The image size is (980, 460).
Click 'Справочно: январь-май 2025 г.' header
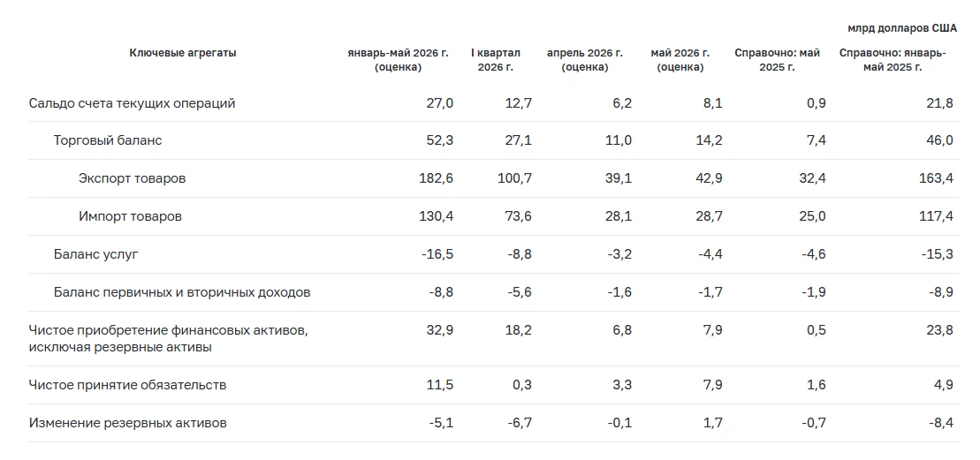893,60
